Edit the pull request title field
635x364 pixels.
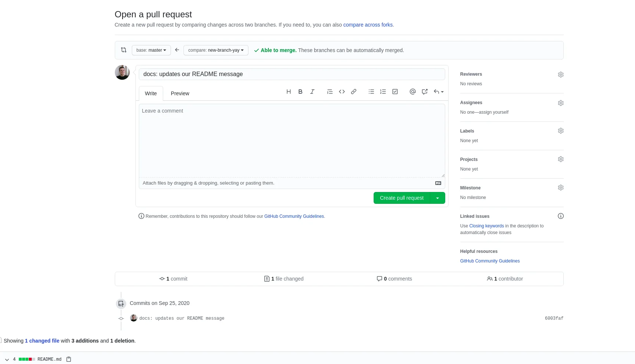292,74
